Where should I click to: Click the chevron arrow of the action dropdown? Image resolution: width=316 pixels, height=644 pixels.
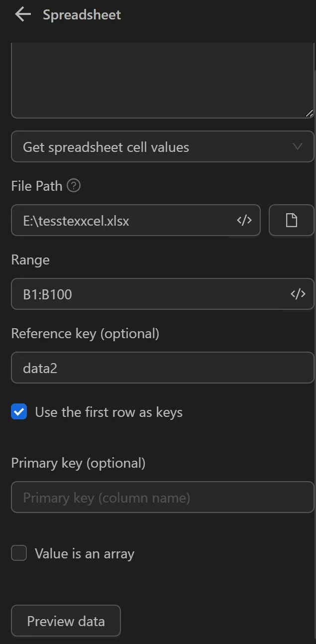pos(298,146)
